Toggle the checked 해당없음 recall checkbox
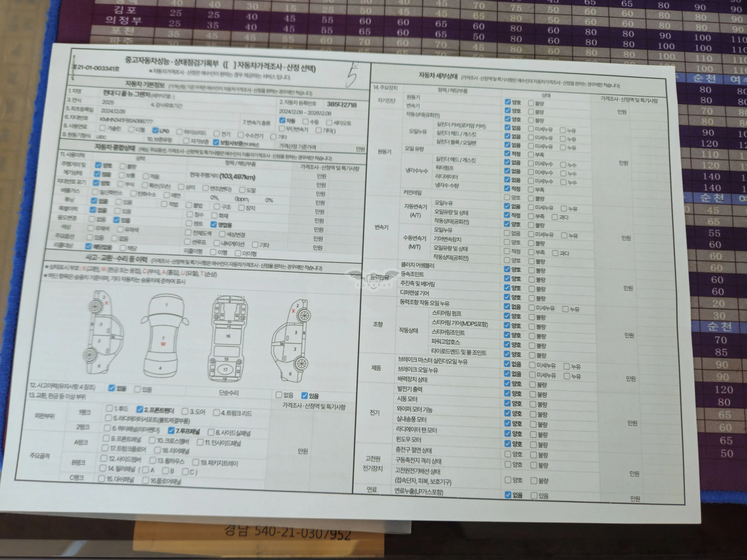747x560 pixels. (88, 246)
